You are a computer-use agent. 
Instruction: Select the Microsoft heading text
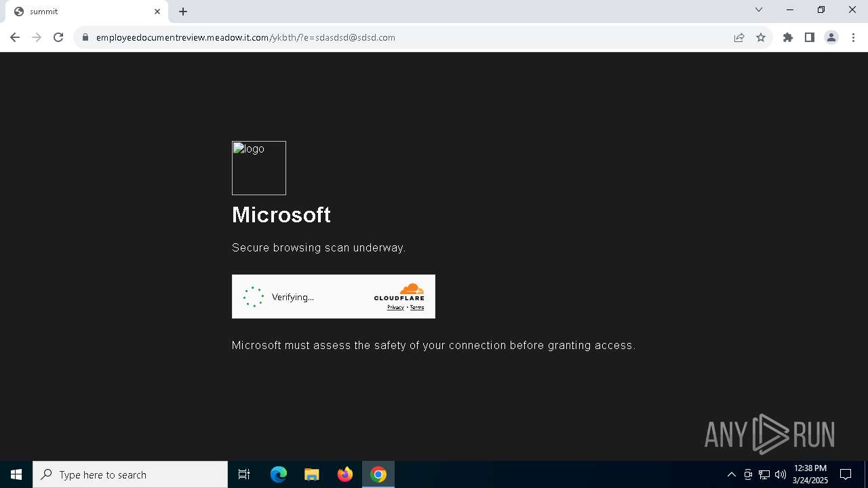pos(281,215)
